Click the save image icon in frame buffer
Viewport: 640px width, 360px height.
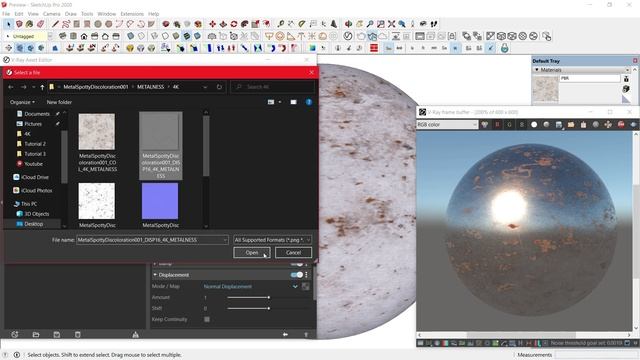(x=558, y=124)
